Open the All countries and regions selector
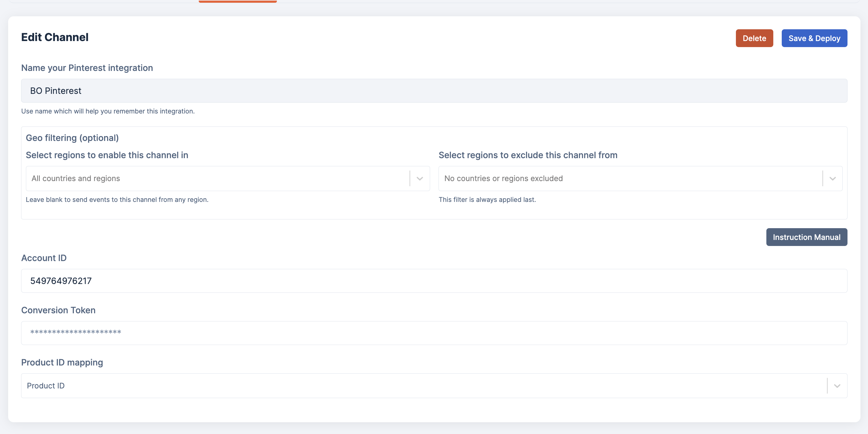The width and height of the screenshot is (868, 434). 217,179
